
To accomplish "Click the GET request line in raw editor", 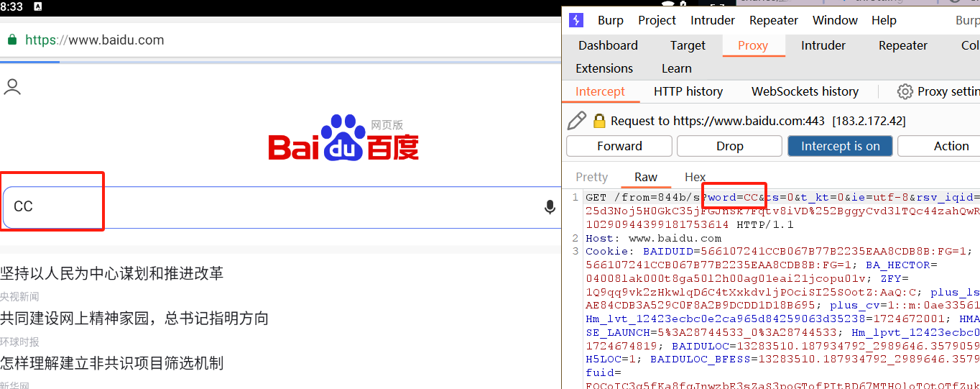I will pos(782,197).
